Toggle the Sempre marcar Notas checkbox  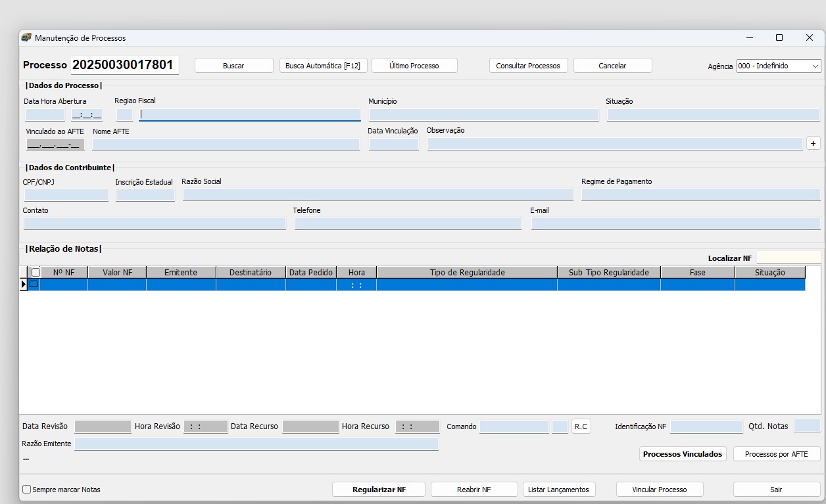click(27, 490)
